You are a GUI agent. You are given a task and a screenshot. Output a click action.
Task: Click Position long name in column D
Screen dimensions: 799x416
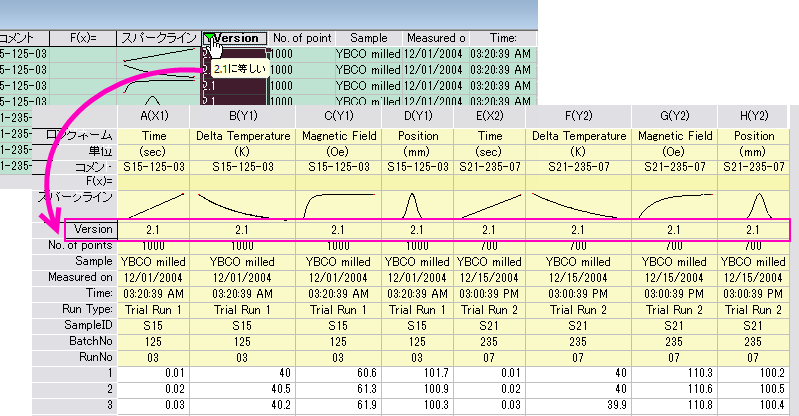[417, 136]
